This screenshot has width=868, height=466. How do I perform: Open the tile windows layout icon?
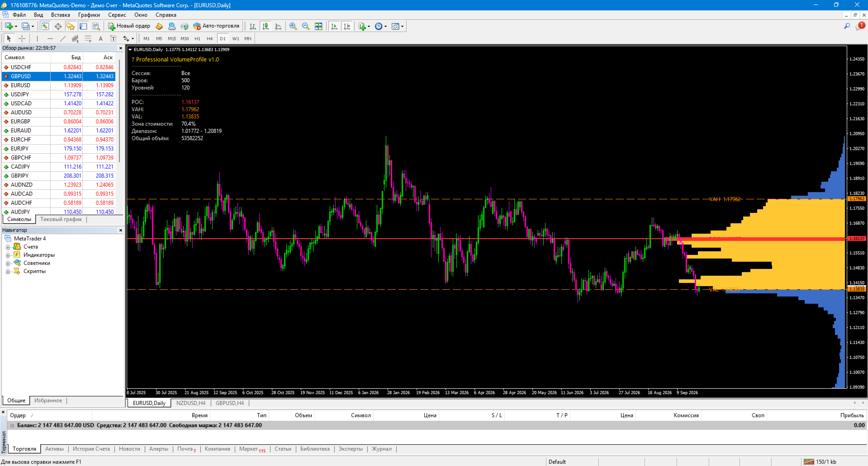(x=318, y=26)
